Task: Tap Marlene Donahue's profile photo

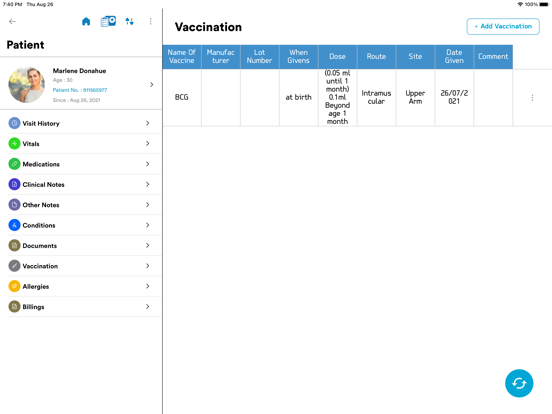Action: pyautogui.click(x=26, y=85)
